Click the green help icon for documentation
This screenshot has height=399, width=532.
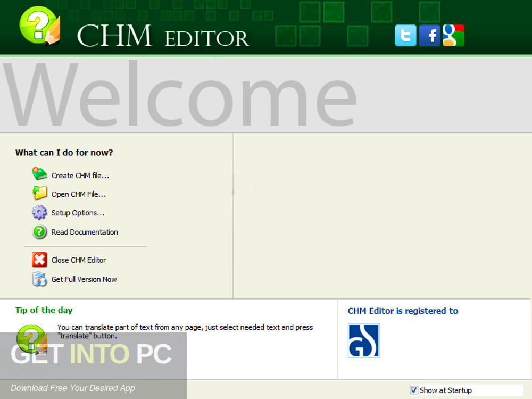click(x=39, y=232)
